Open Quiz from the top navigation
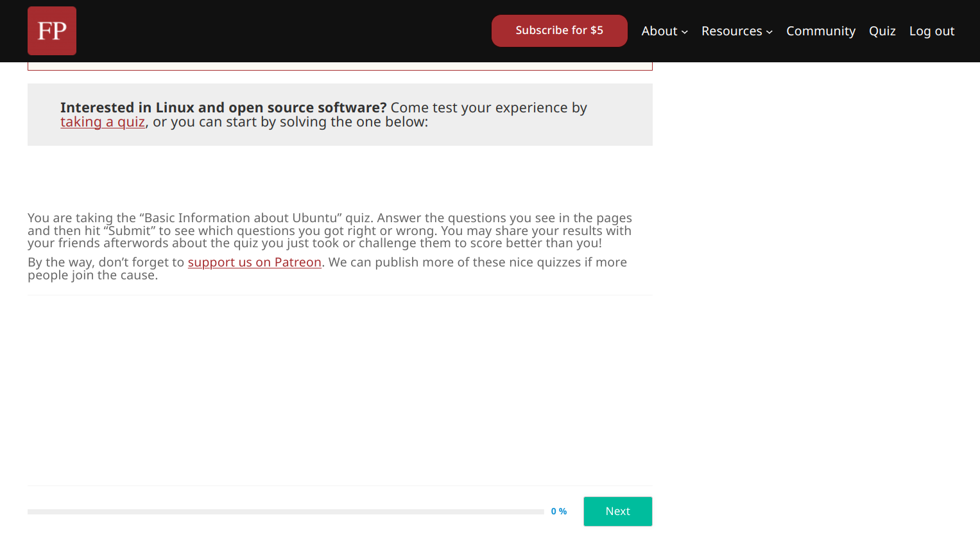Viewport: 980px width, 551px height. [x=882, y=31]
